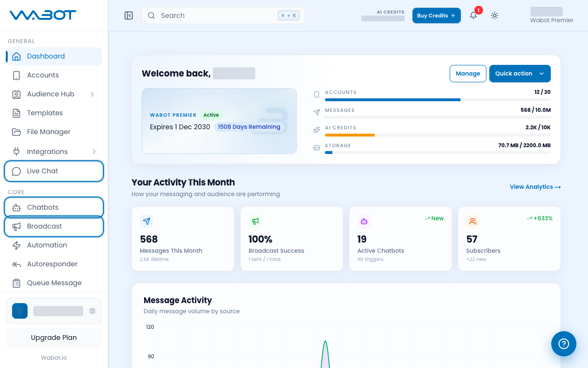Image resolution: width=588 pixels, height=368 pixels.
Task: Click the Audience Hub contact icon
Action: click(x=16, y=94)
